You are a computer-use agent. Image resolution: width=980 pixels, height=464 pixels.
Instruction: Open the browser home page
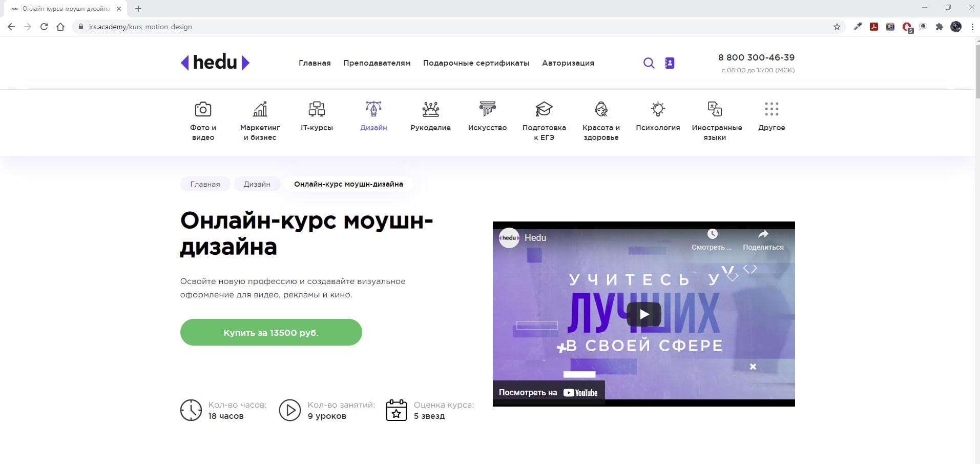(x=60, y=27)
